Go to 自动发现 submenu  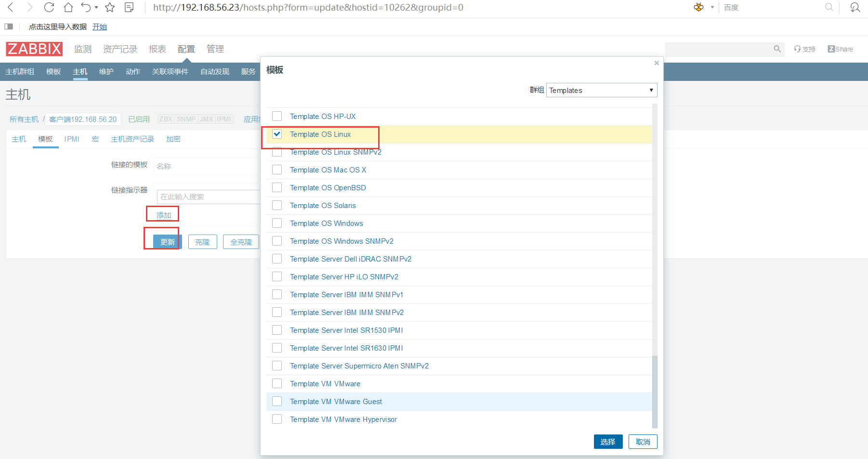coord(215,71)
